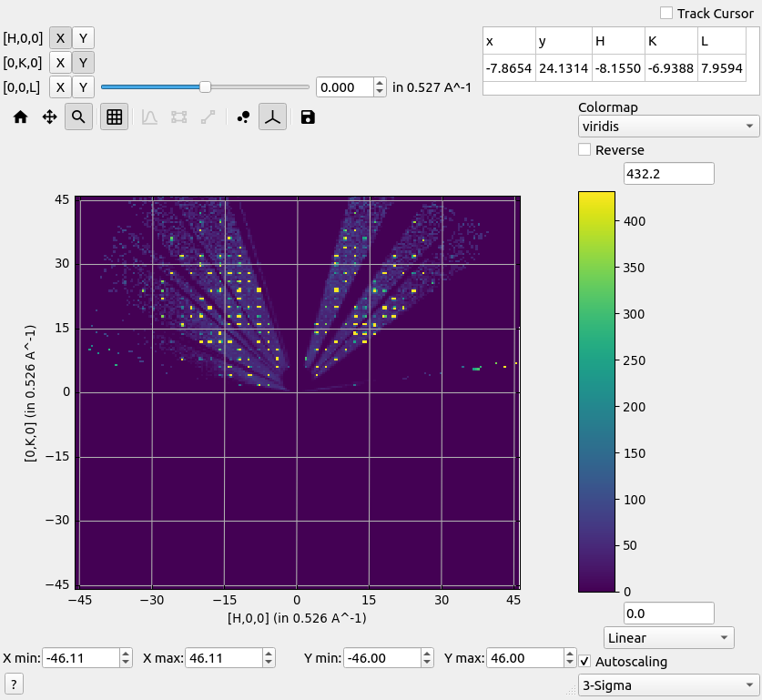This screenshot has height=700, width=762.
Task: Set [H,0,0] as the Y axis
Action: pos(83,38)
